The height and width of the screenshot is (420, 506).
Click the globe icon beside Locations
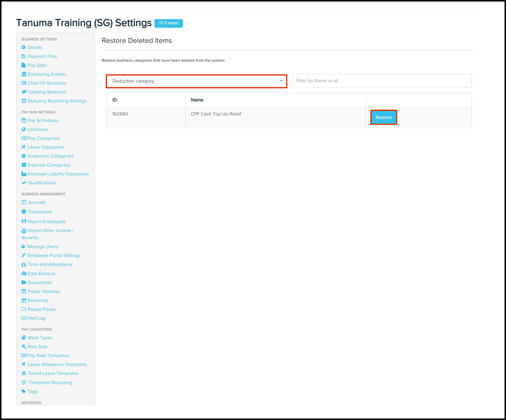[x=24, y=129]
